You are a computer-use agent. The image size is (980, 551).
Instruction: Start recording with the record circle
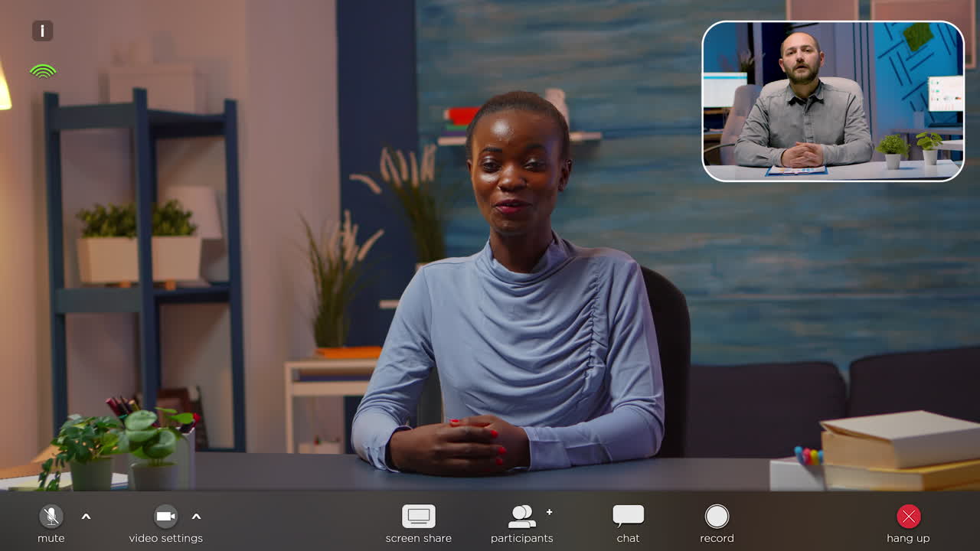tap(717, 517)
